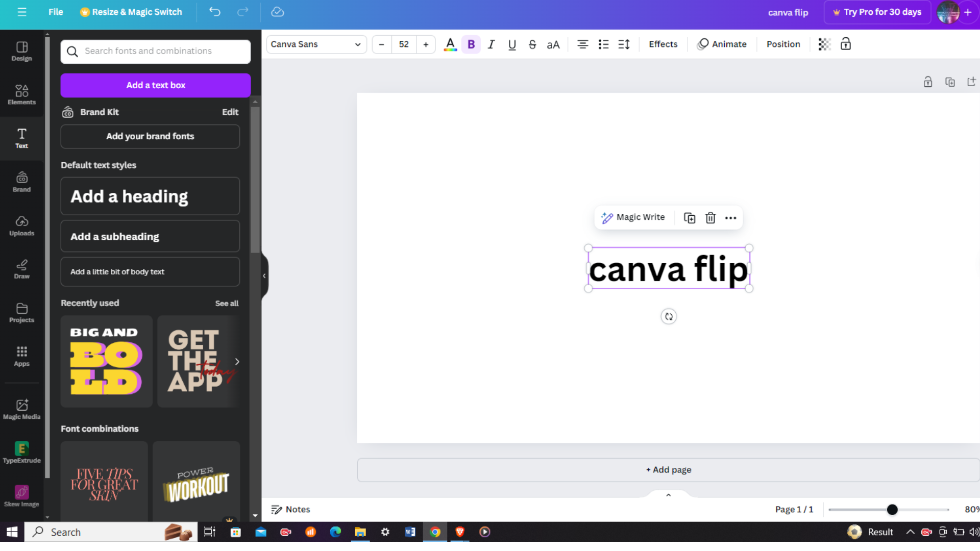Lock the selected text element
The image size is (980, 551).
tap(846, 44)
